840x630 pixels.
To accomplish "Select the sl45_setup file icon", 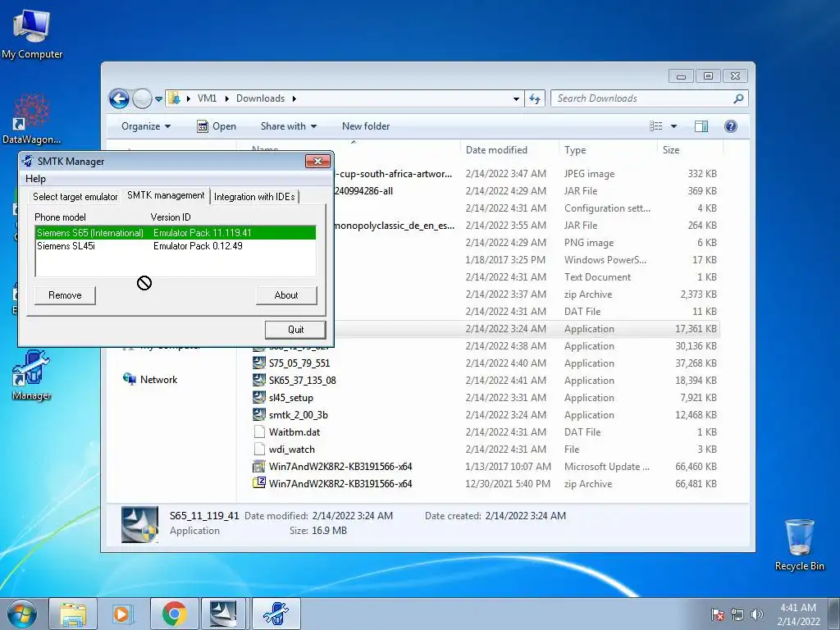I will (259, 398).
